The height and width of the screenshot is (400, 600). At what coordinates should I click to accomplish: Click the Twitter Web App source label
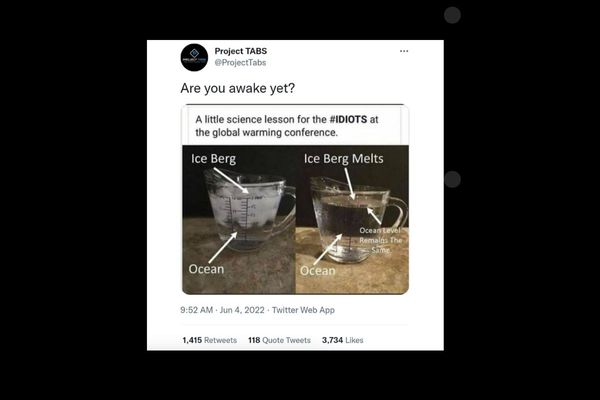point(303,310)
